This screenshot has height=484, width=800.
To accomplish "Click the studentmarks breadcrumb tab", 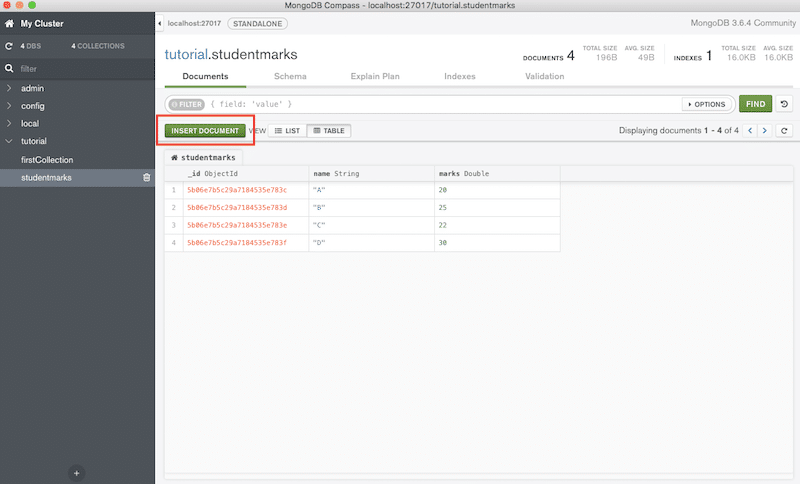I will [204, 158].
